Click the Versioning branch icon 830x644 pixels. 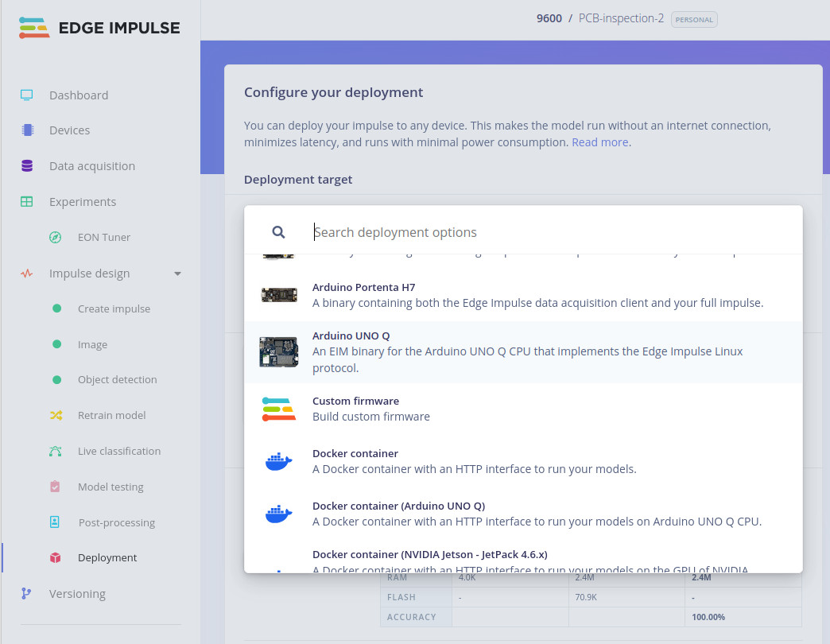tap(26, 594)
